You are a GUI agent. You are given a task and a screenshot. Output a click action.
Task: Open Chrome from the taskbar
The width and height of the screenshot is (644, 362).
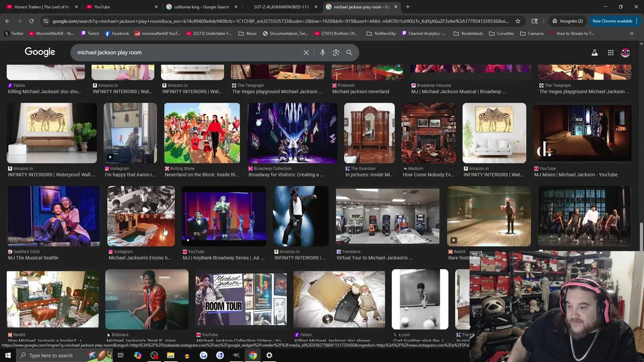253,355
